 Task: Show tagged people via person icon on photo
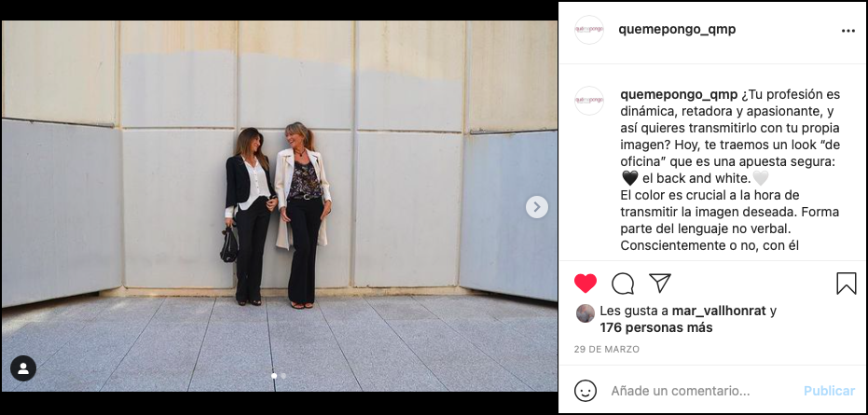pyautogui.click(x=23, y=368)
